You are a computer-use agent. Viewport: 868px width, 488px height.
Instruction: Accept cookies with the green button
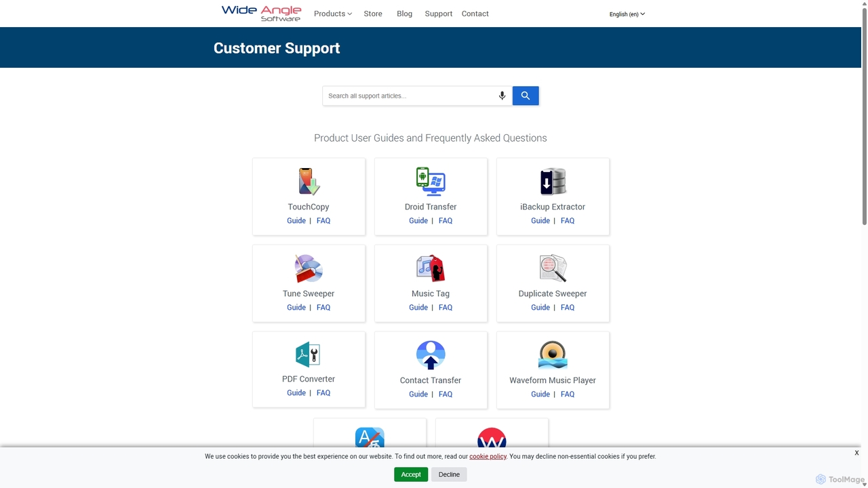[411, 474]
